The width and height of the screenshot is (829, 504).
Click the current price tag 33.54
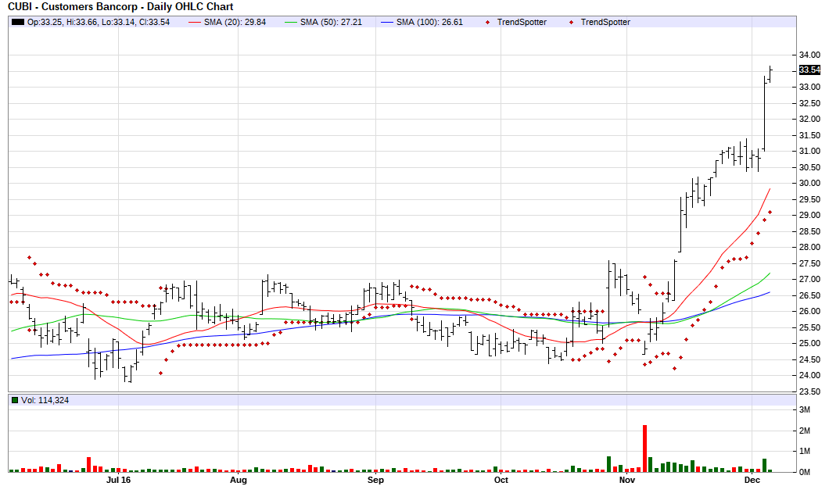[809, 70]
